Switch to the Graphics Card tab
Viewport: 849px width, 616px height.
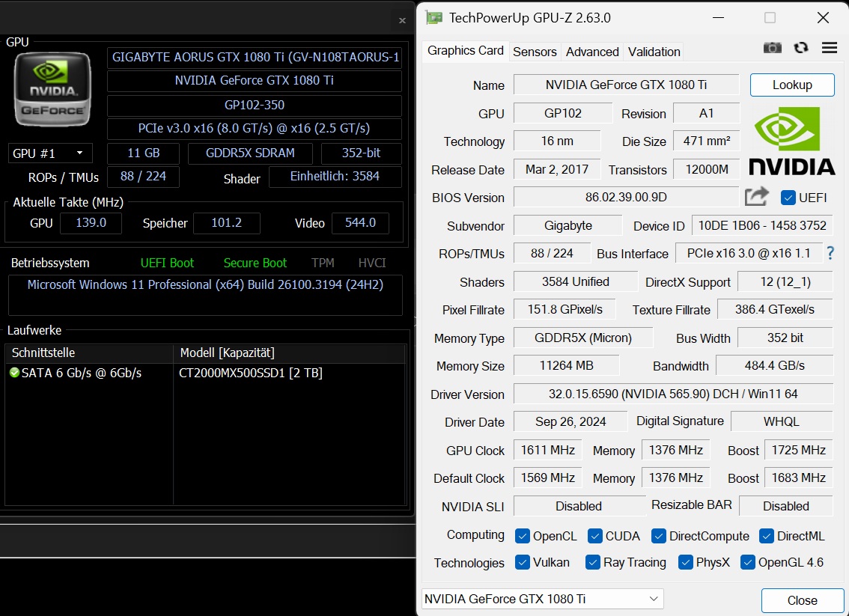(x=465, y=51)
